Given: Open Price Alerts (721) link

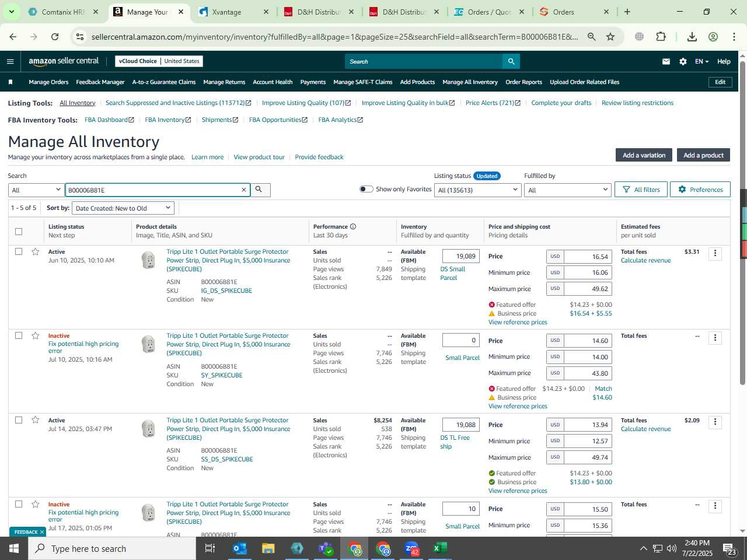Looking at the screenshot, I should [493, 103].
